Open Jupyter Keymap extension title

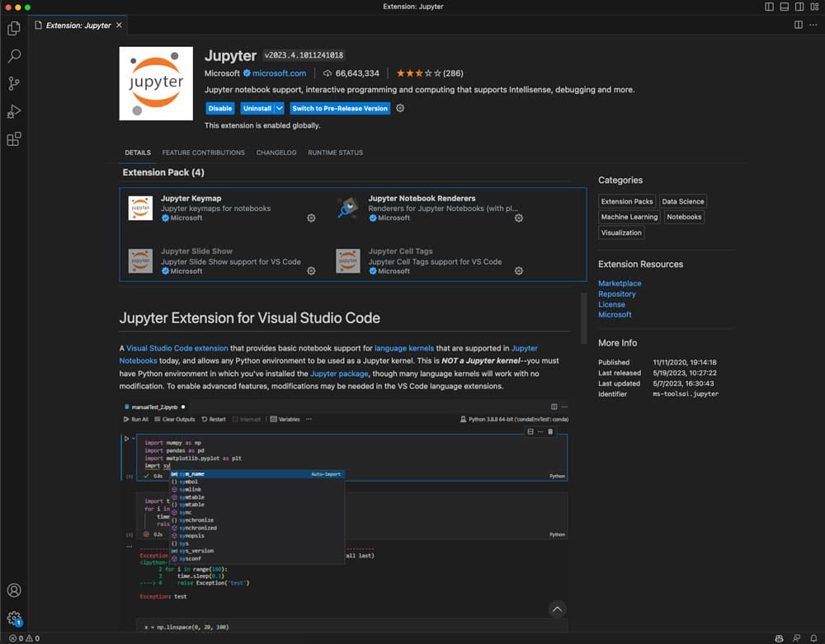click(191, 198)
